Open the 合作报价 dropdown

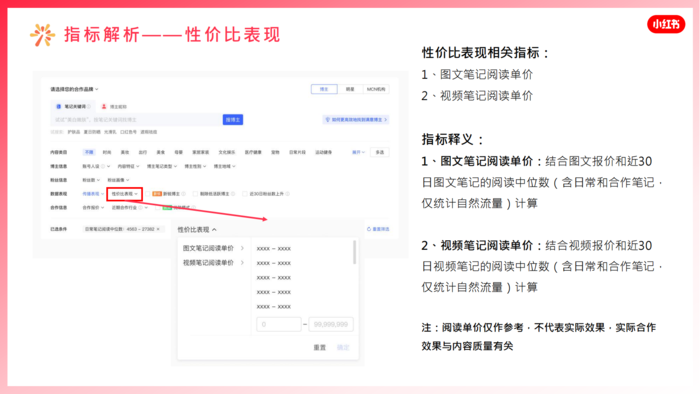93,207
